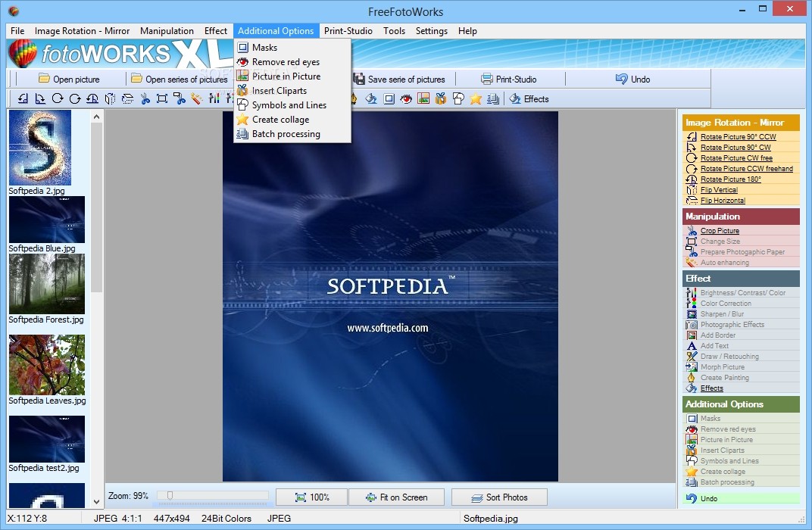Click thumbnail list scroll up arrow

coord(96,117)
